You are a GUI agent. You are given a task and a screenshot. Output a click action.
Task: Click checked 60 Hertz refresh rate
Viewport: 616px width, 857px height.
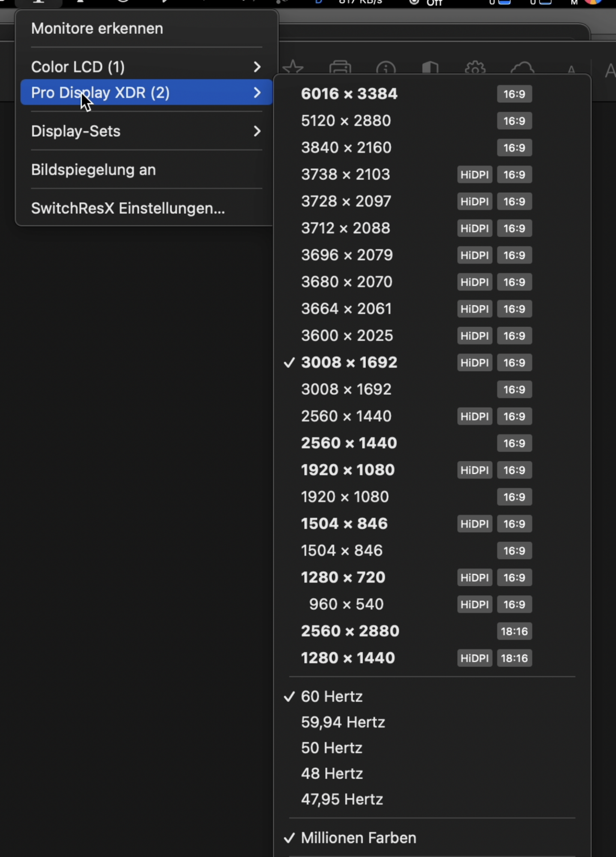(x=432, y=697)
